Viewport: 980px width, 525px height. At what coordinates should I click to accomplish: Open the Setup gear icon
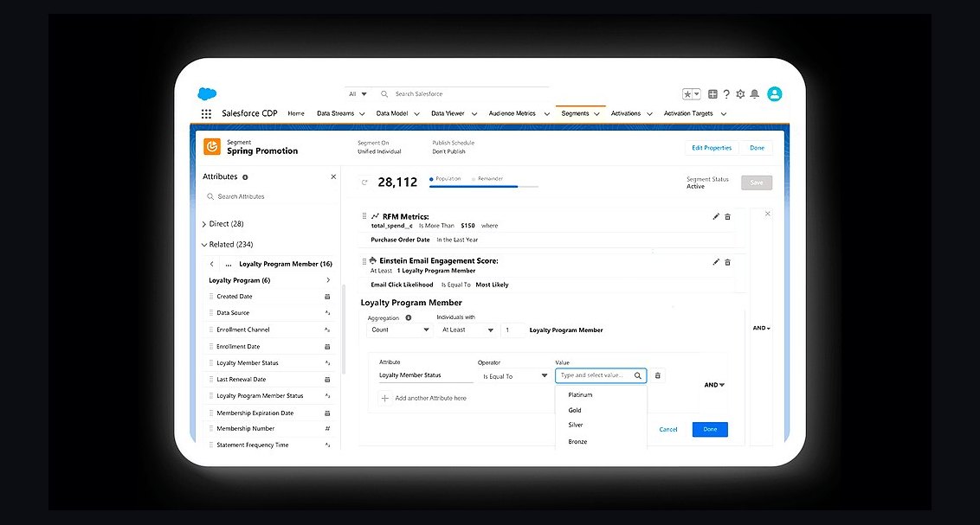[x=740, y=94]
